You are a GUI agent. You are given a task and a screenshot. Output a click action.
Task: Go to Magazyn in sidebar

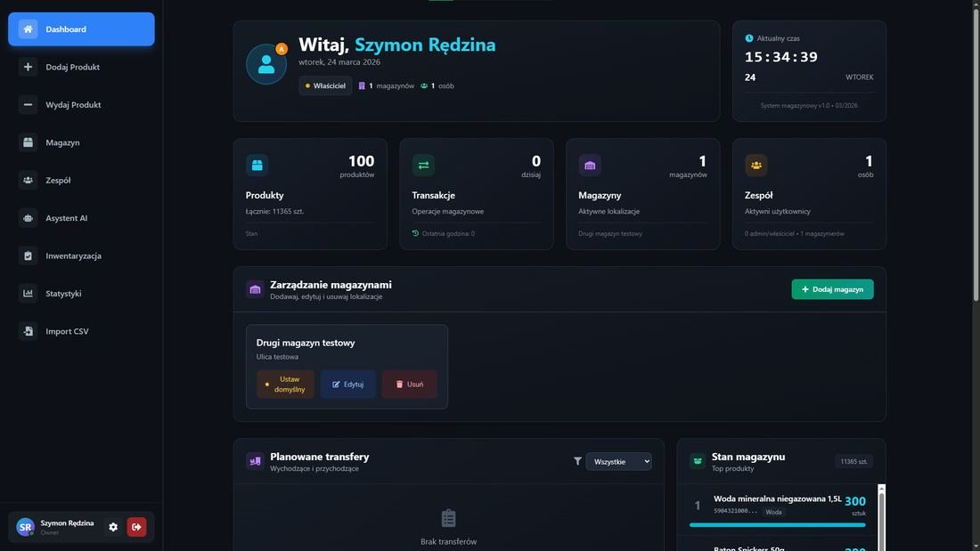pyautogui.click(x=81, y=142)
